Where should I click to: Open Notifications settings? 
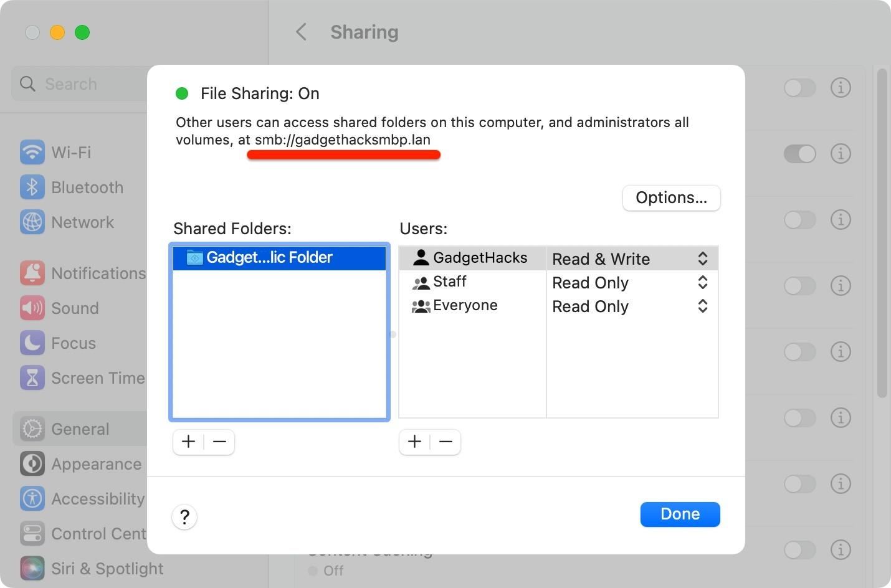coord(98,273)
